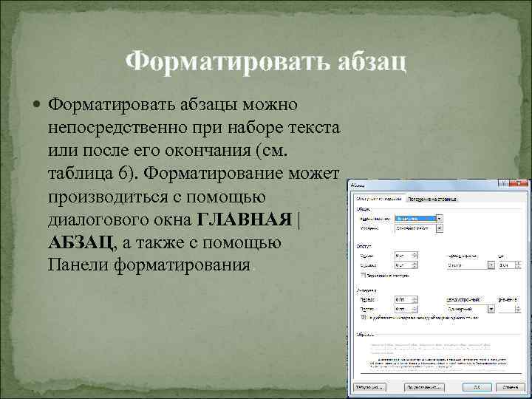This screenshot has width=532, height=399.
Task: Expand the Выравнивание alignment dropdown arrow
Action: click(x=440, y=219)
